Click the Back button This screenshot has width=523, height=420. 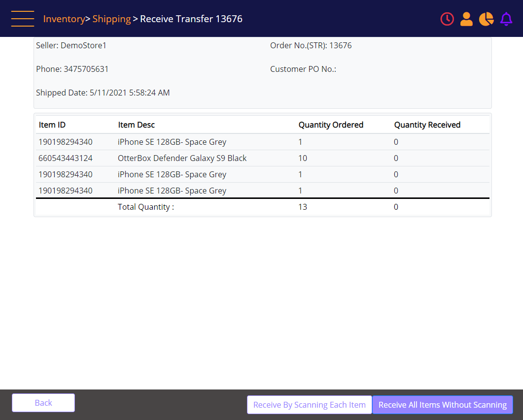(43, 403)
